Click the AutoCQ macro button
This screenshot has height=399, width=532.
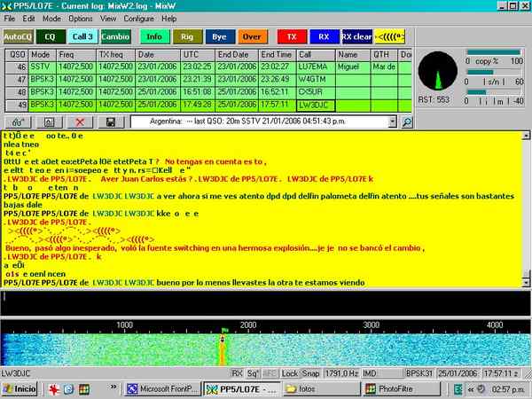18,36
